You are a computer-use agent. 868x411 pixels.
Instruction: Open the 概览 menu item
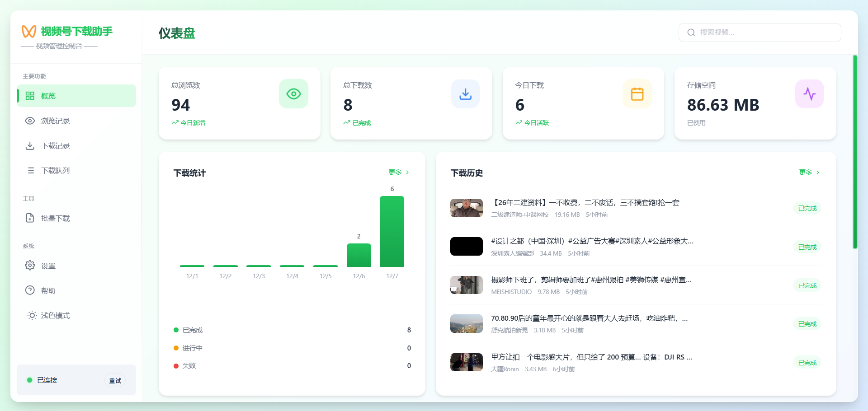[76, 96]
